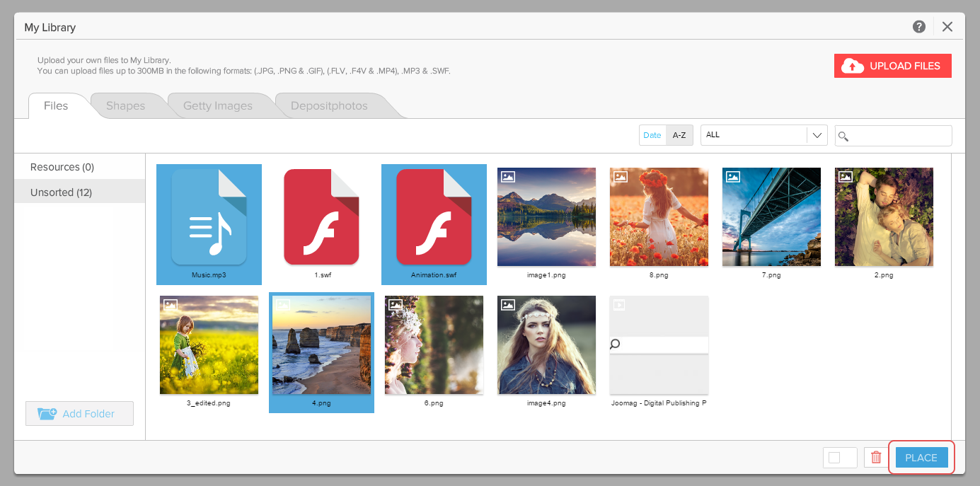Select the Music.mp3 audio file icon
980x486 pixels.
[x=209, y=218]
